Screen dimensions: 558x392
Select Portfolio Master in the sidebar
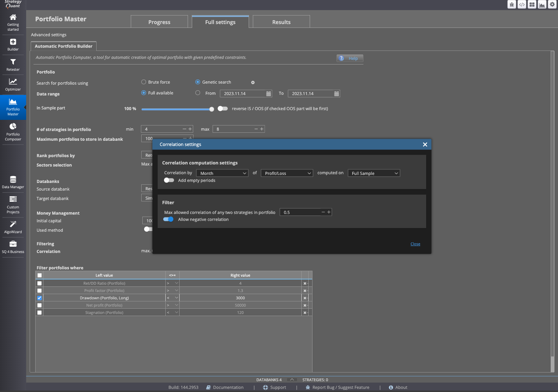click(13, 107)
